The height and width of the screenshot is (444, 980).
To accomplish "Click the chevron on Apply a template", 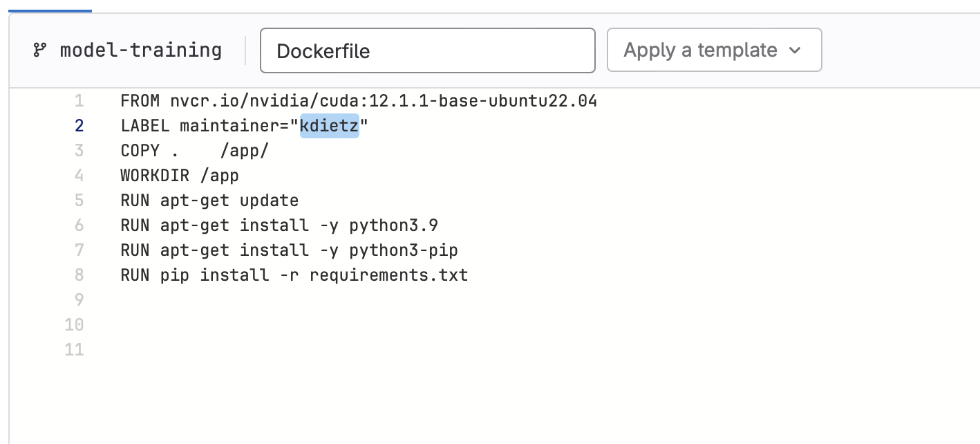I will tap(796, 50).
